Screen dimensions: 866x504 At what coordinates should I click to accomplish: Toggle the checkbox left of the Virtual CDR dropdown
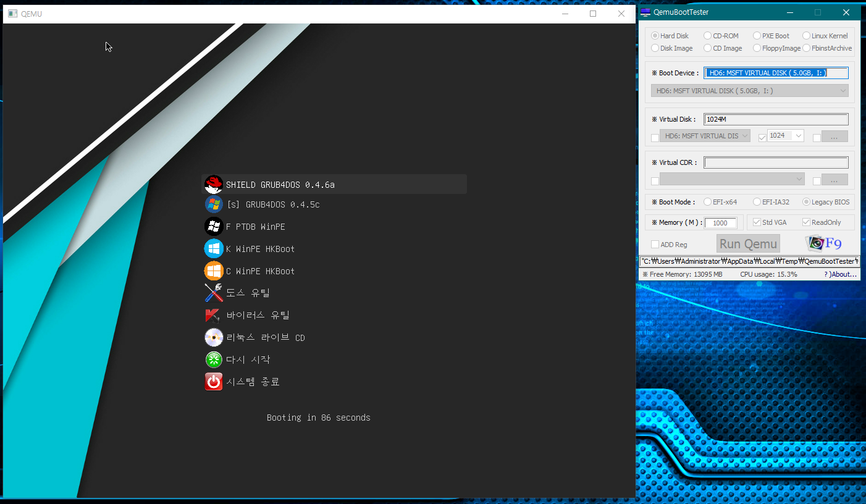655,181
